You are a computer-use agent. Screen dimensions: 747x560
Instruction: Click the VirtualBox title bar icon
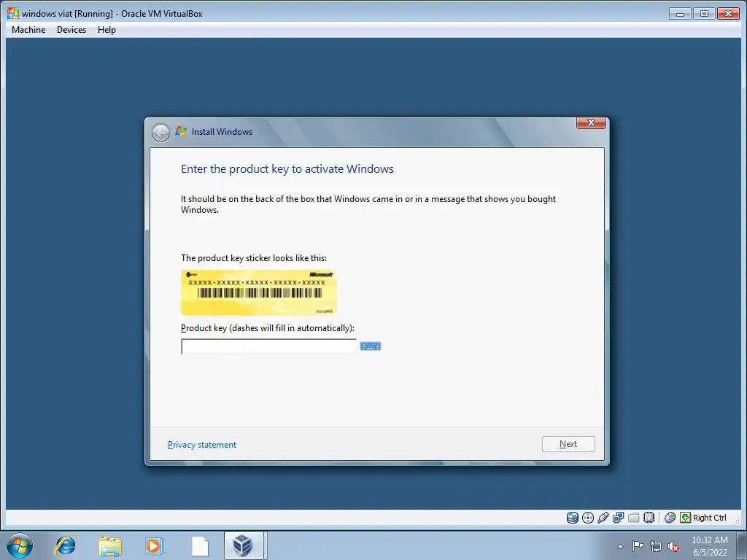coord(13,13)
